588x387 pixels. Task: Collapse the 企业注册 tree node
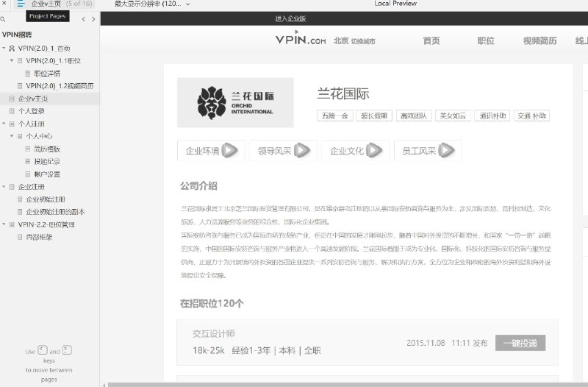click(4, 187)
